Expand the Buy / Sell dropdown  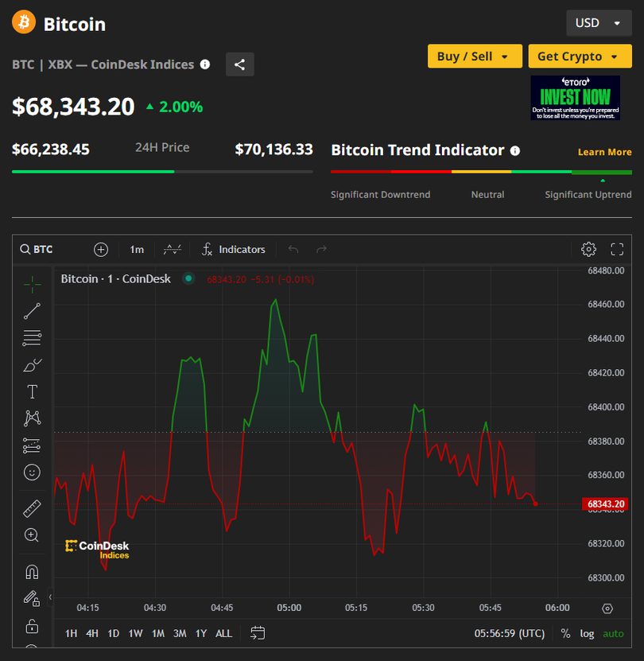pos(475,56)
